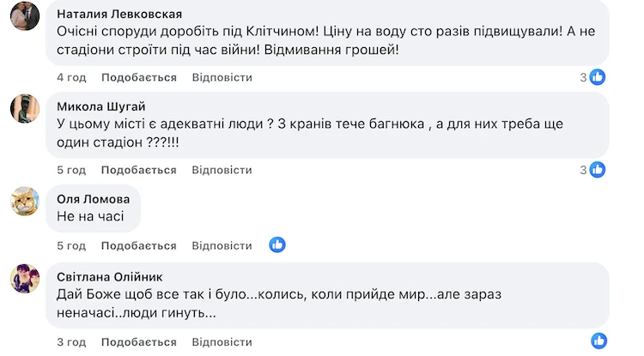Image resolution: width=644 pixels, height=356 pixels.
Task: Click the '4 год' timestamp
Action: tap(71, 77)
